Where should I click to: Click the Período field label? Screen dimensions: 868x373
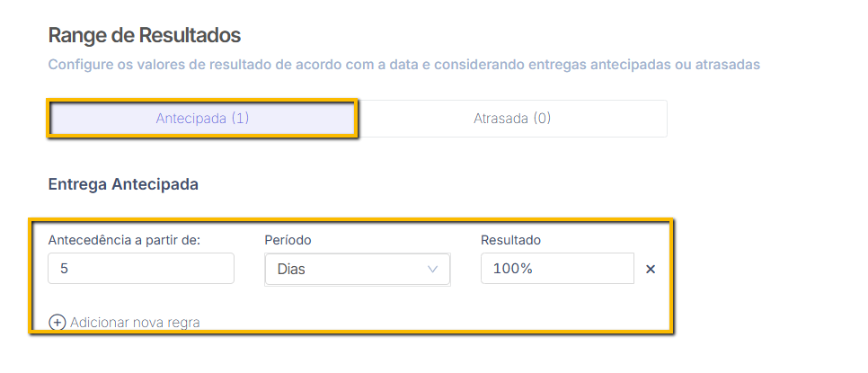coord(288,240)
